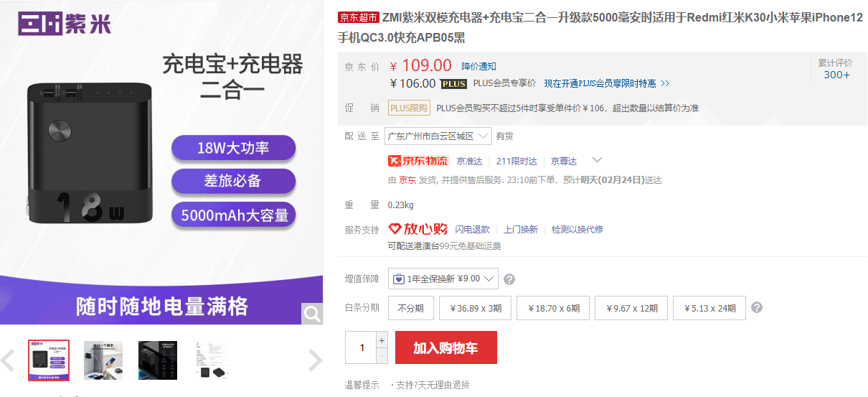868x397 pixels.
Task: Select the second product thumbnail
Action: point(103,360)
